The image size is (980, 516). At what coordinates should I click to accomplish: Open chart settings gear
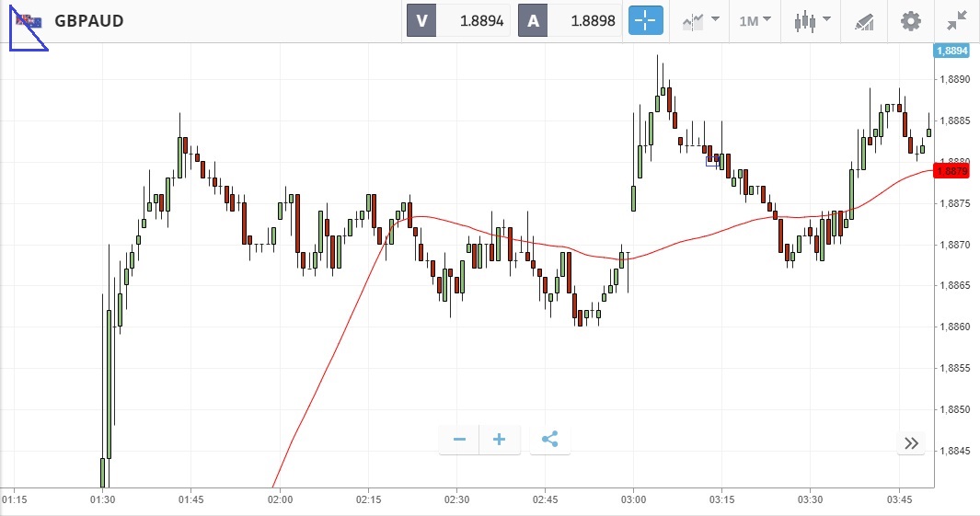pos(911,21)
